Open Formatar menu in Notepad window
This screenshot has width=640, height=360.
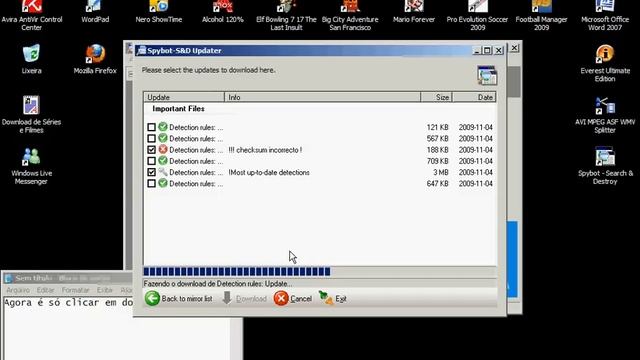[x=75, y=290]
